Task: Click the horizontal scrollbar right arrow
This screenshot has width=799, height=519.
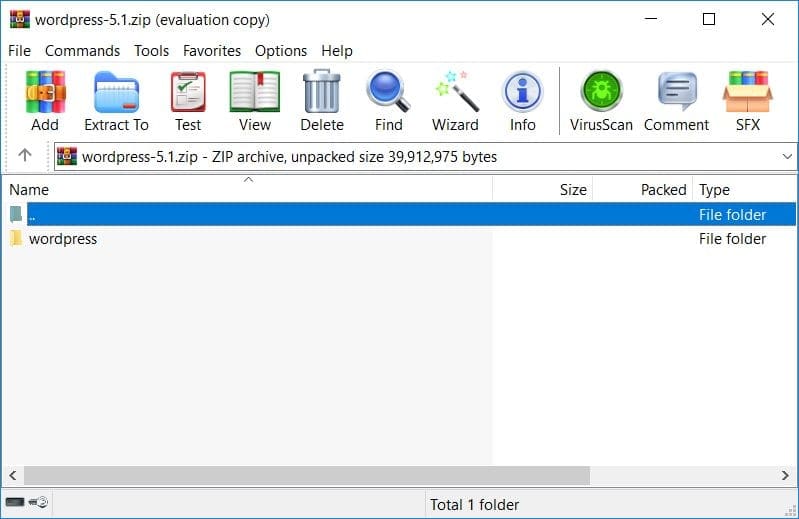Action: (785, 475)
